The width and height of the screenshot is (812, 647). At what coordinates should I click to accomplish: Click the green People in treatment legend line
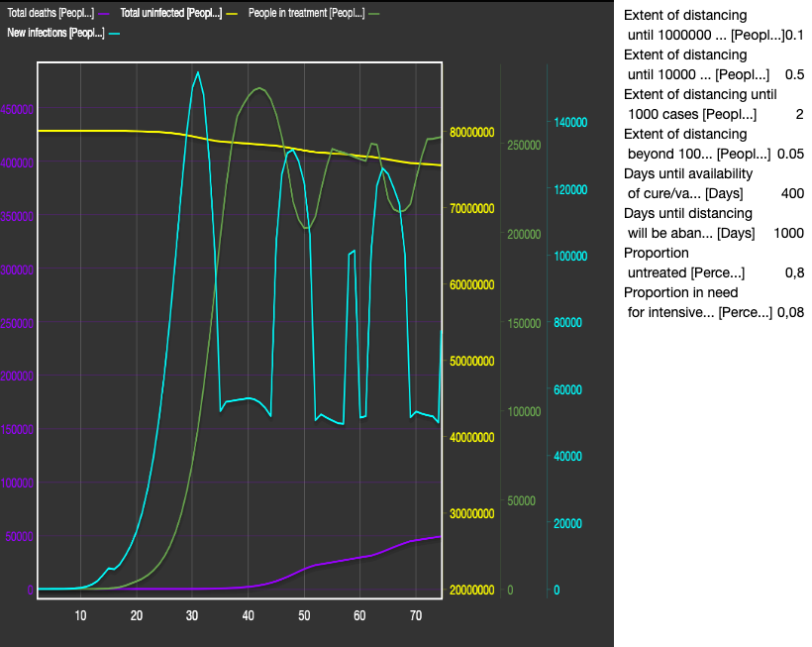[374, 14]
